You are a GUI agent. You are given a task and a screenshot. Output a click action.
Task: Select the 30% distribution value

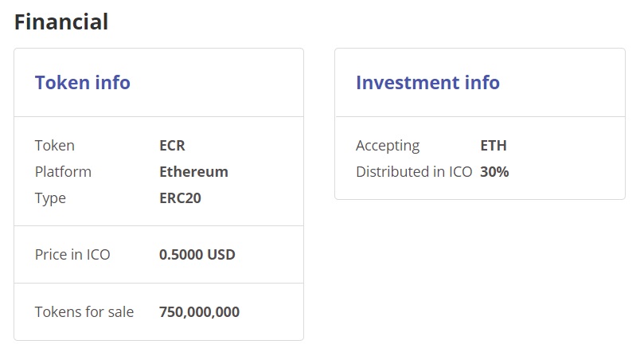(494, 172)
